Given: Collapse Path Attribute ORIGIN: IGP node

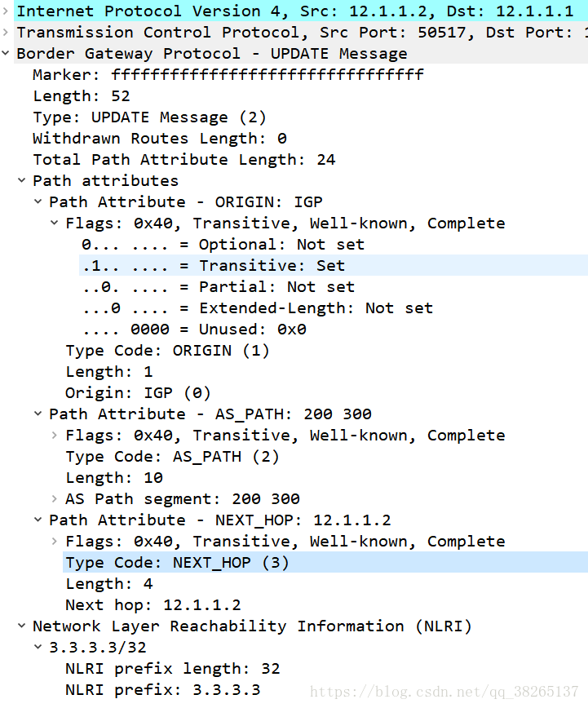Looking at the screenshot, I should pos(38,202).
